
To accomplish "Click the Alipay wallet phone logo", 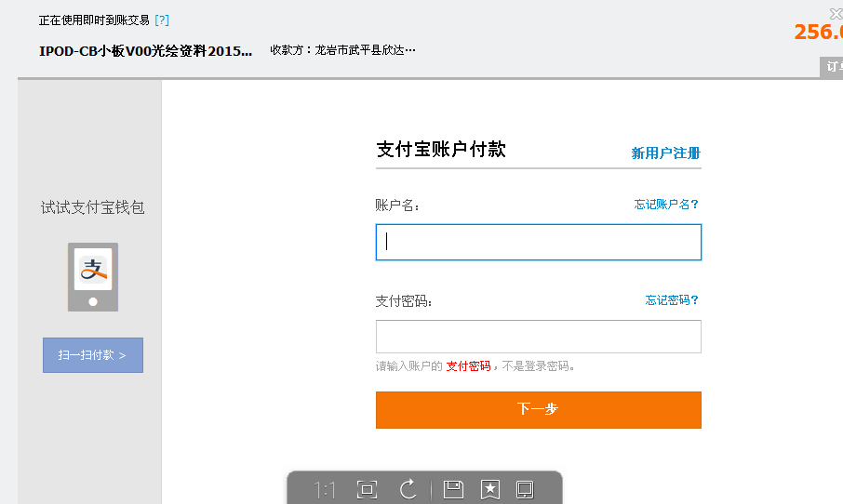I will 93,277.
